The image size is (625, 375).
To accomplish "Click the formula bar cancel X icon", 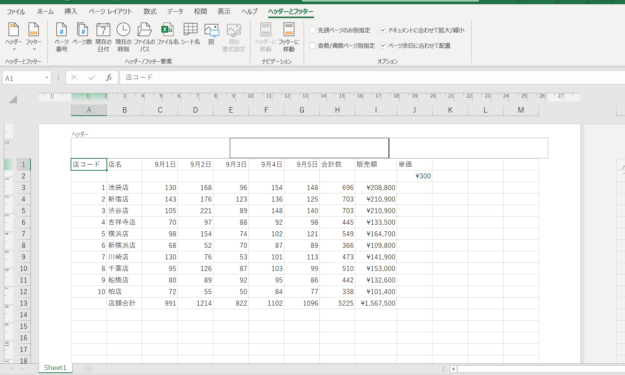I will coord(74,78).
